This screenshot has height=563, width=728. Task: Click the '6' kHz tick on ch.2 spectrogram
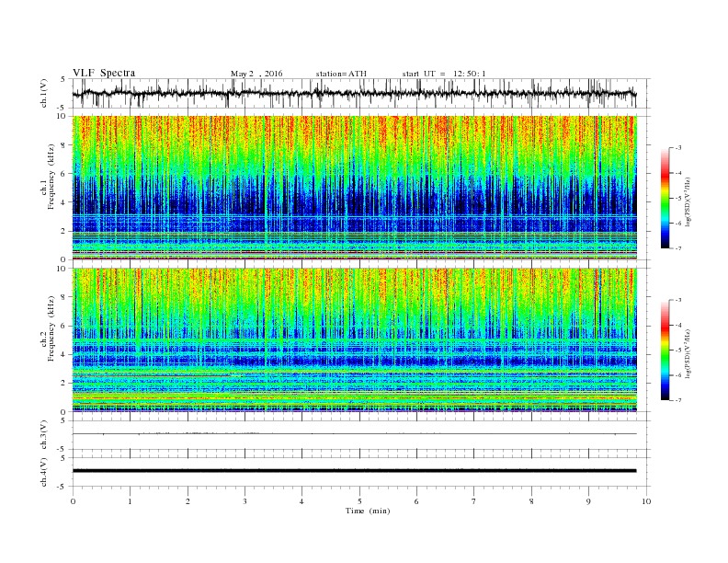(x=64, y=326)
